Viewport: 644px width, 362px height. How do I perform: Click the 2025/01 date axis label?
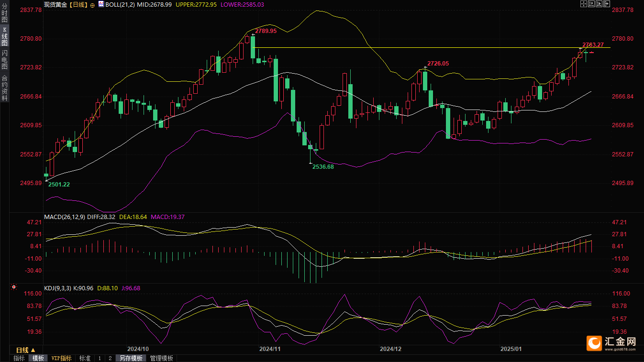pos(510,349)
